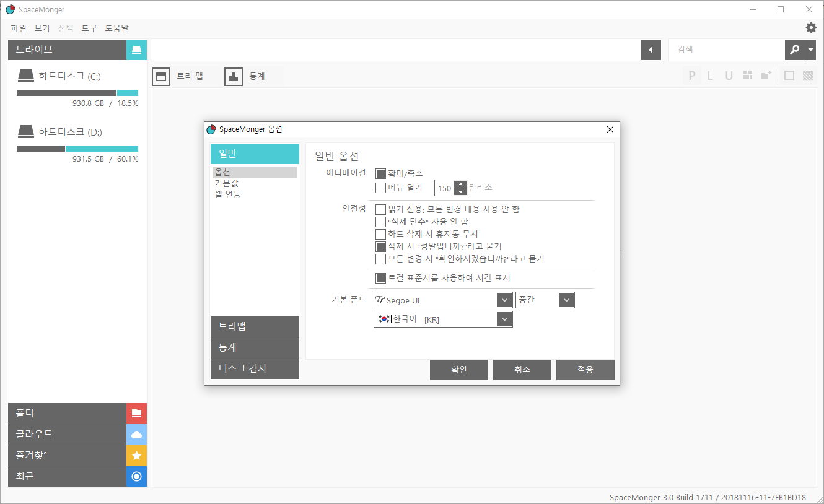
Task: Open the 보기 menu
Action: [x=42, y=28]
